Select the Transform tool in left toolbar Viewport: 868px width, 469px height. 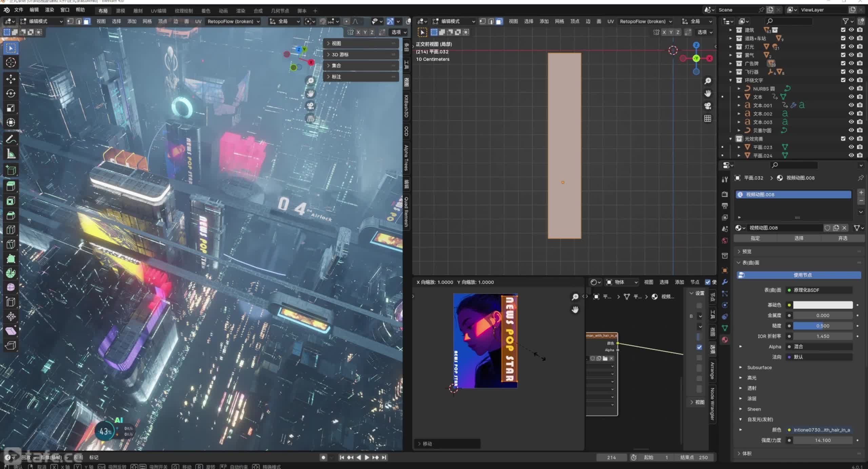11,122
